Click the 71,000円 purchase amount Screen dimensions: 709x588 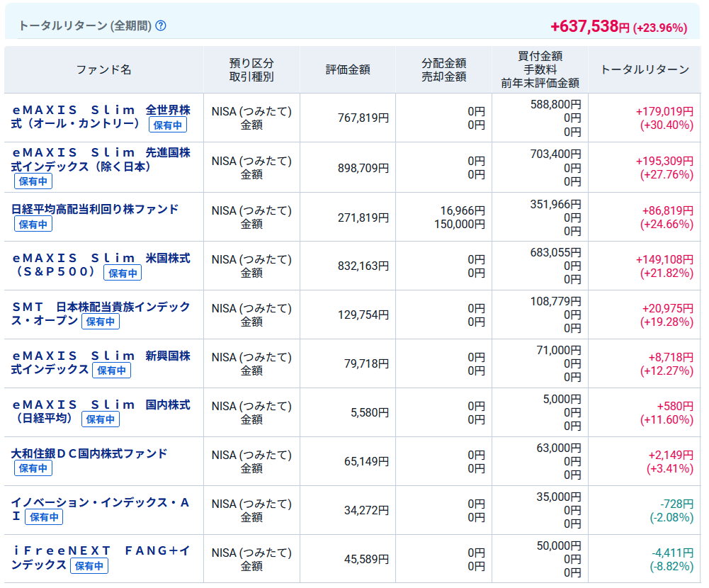(559, 350)
